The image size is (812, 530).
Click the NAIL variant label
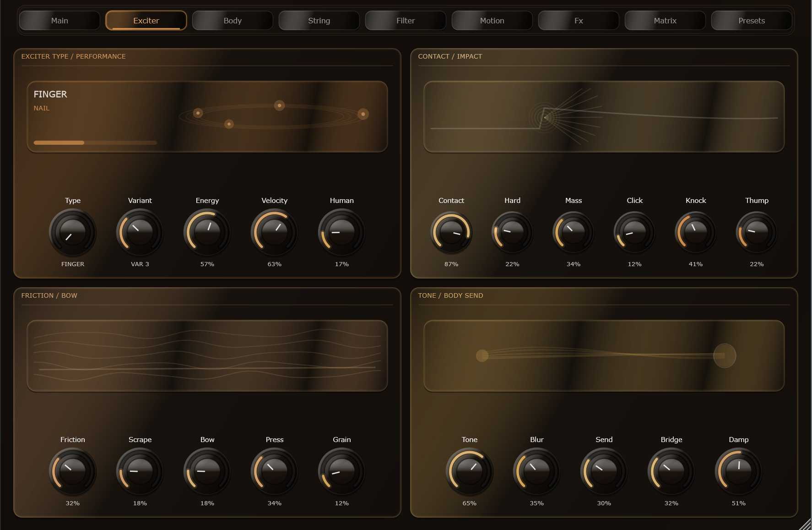(x=42, y=108)
